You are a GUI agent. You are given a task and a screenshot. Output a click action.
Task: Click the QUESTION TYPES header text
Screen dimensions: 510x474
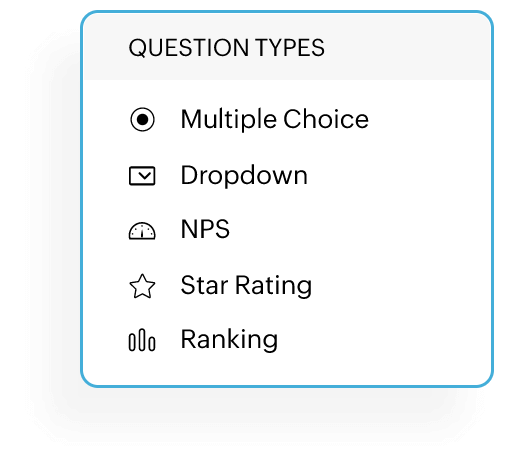click(x=227, y=48)
